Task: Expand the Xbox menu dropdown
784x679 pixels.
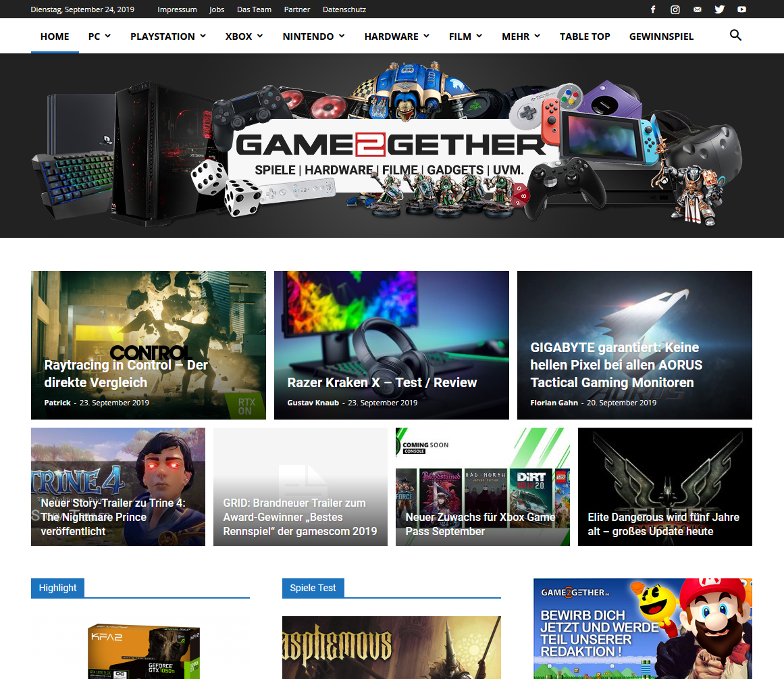Action: pyautogui.click(x=244, y=36)
